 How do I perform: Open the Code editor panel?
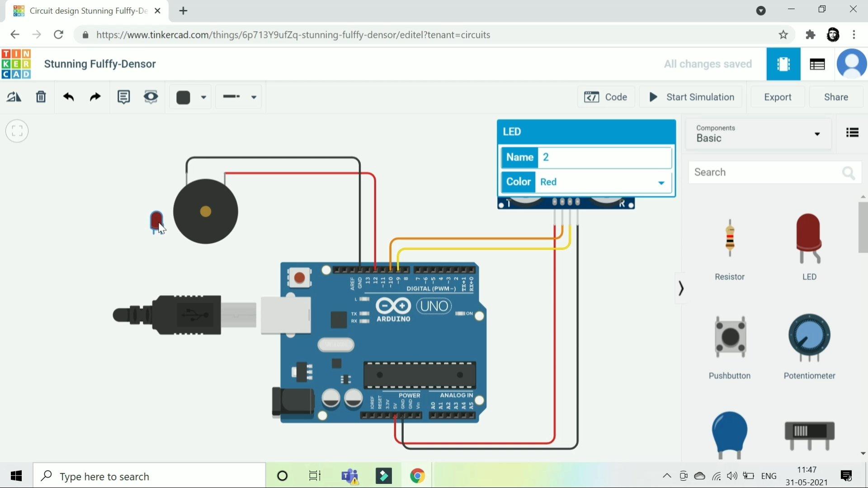[606, 97]
